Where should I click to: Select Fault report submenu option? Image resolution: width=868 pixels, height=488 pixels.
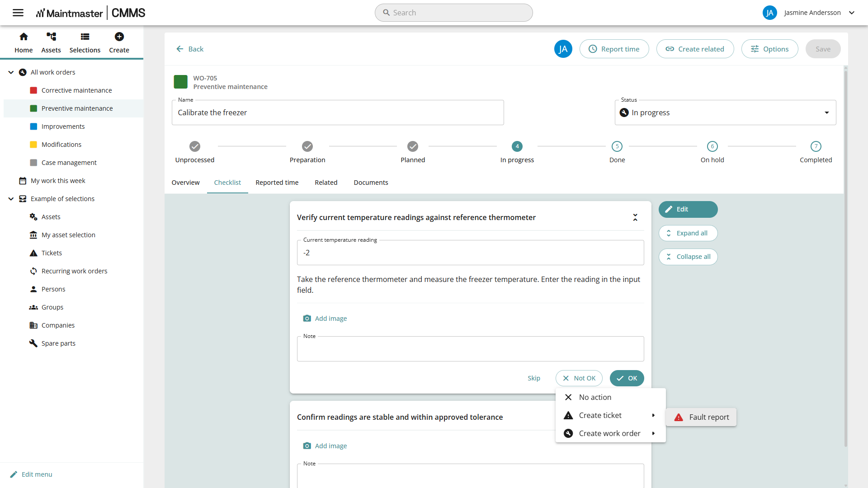[x=701, y=417]
